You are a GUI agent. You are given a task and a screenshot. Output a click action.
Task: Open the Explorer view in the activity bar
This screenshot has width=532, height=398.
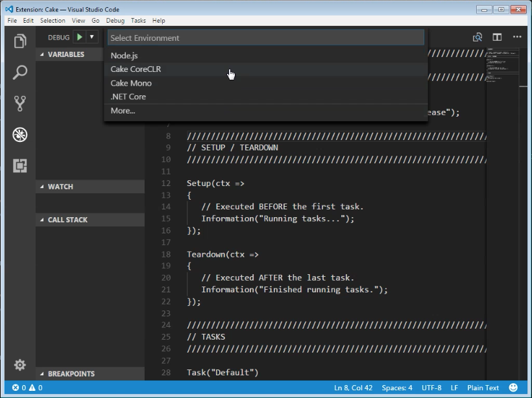click(x=20, y=41)
